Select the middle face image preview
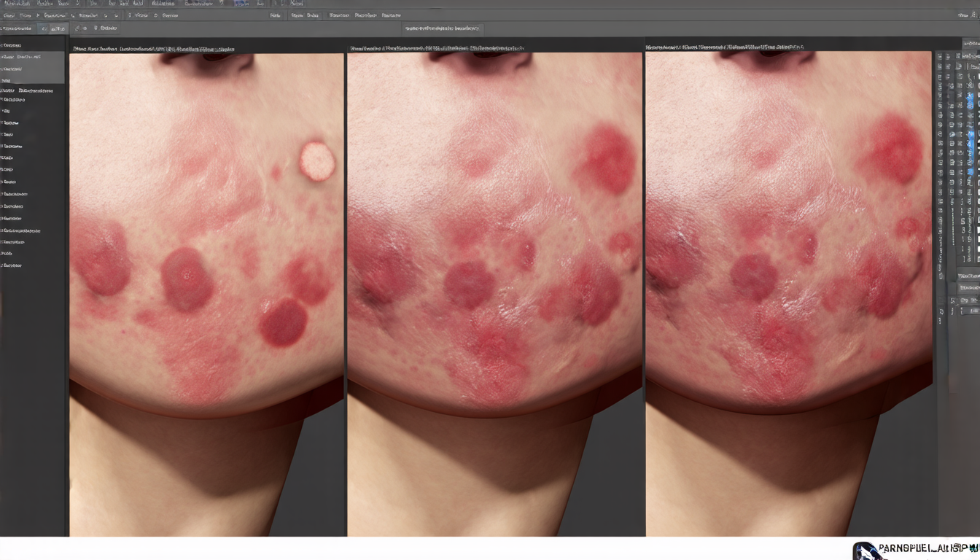Screen dimensions: 980x560 click(494, 292)
